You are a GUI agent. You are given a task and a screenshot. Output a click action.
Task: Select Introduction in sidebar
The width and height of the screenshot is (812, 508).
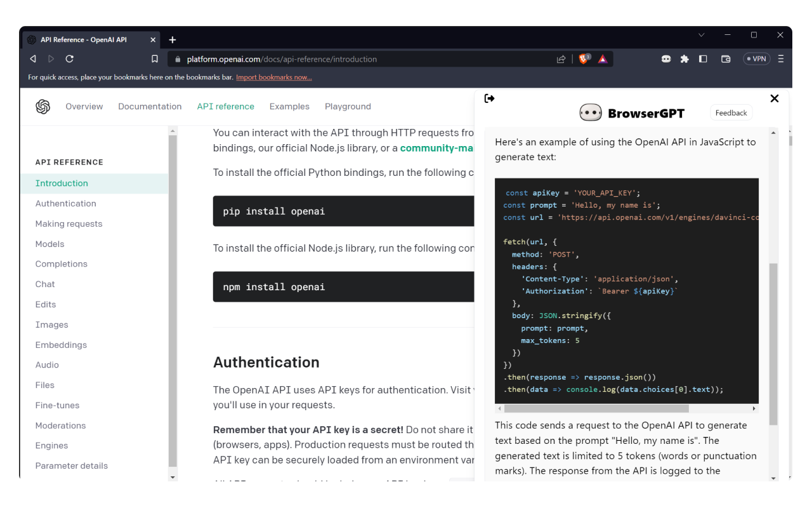click(x=94, y=184)
